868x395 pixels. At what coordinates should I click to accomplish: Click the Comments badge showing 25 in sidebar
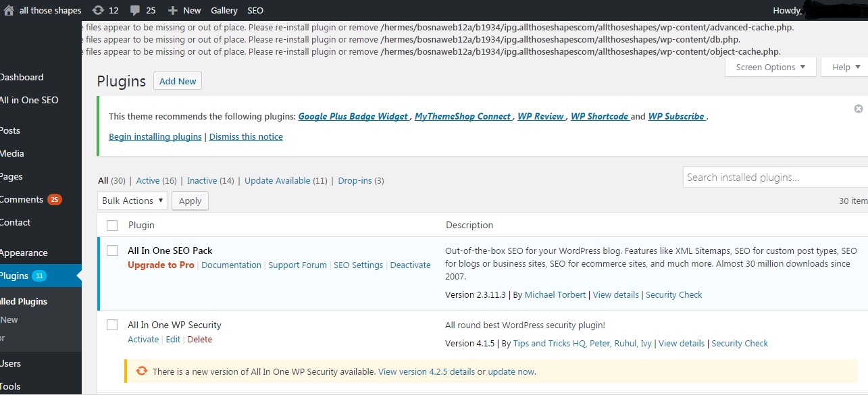point(55,200)
